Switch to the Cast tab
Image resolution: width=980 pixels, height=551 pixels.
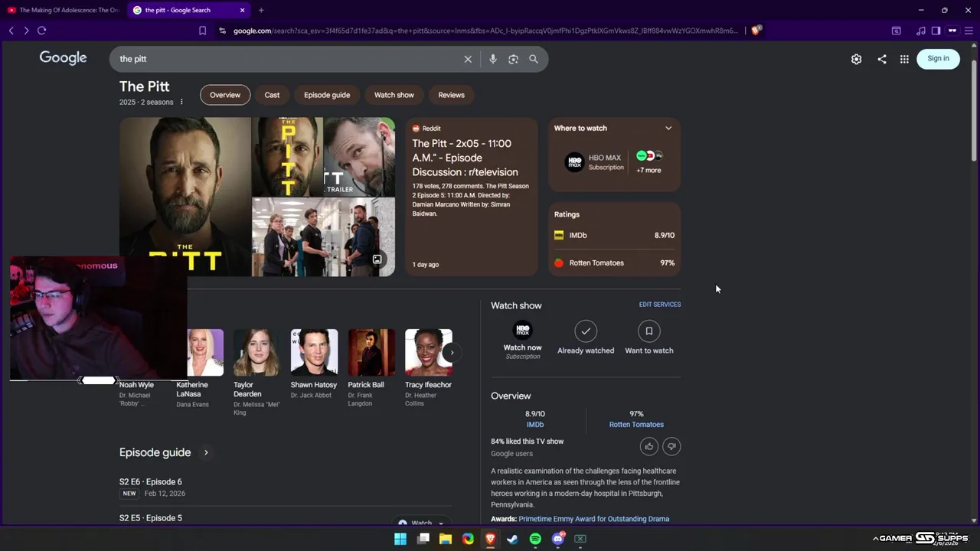point(272,95)
